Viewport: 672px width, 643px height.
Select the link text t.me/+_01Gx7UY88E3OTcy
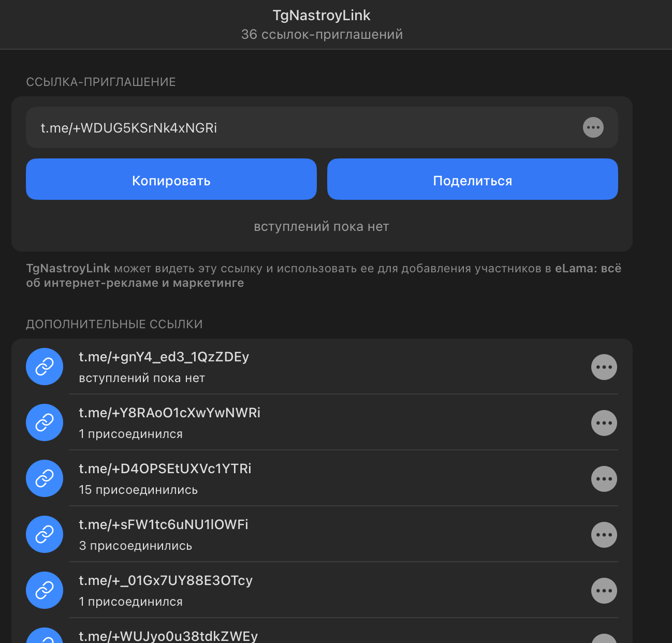point(166,580)
